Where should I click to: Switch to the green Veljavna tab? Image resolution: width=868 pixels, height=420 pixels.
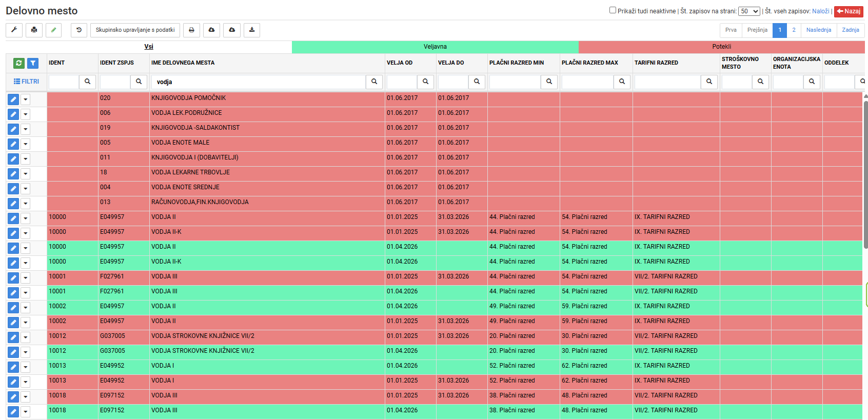tap(435, 47)
